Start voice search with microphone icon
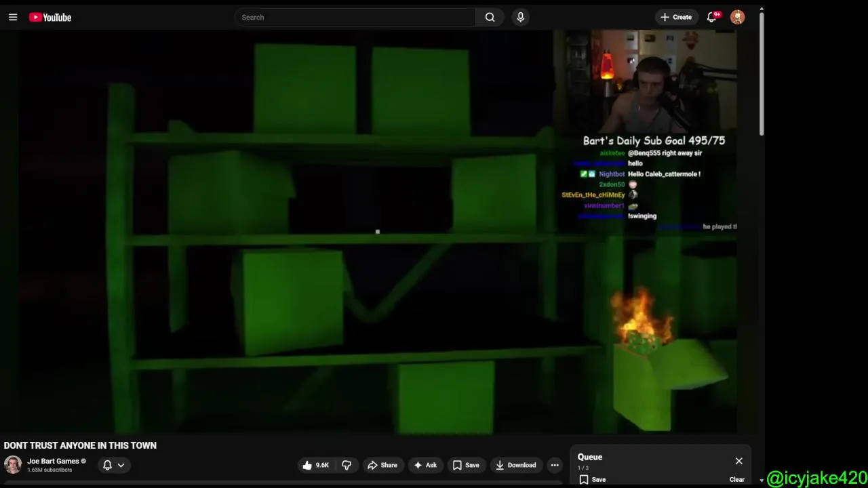Viewport: 868px width, 488px height. (520, 17)
